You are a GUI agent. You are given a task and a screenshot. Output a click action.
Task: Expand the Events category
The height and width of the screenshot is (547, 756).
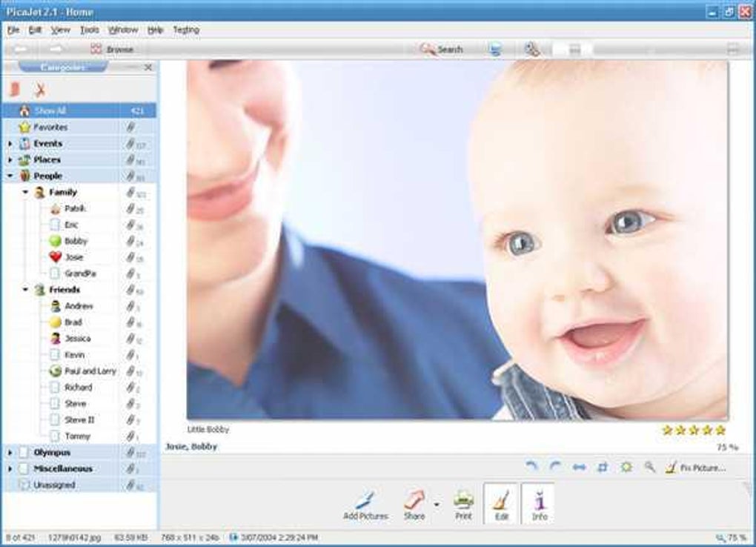(8, 143)
